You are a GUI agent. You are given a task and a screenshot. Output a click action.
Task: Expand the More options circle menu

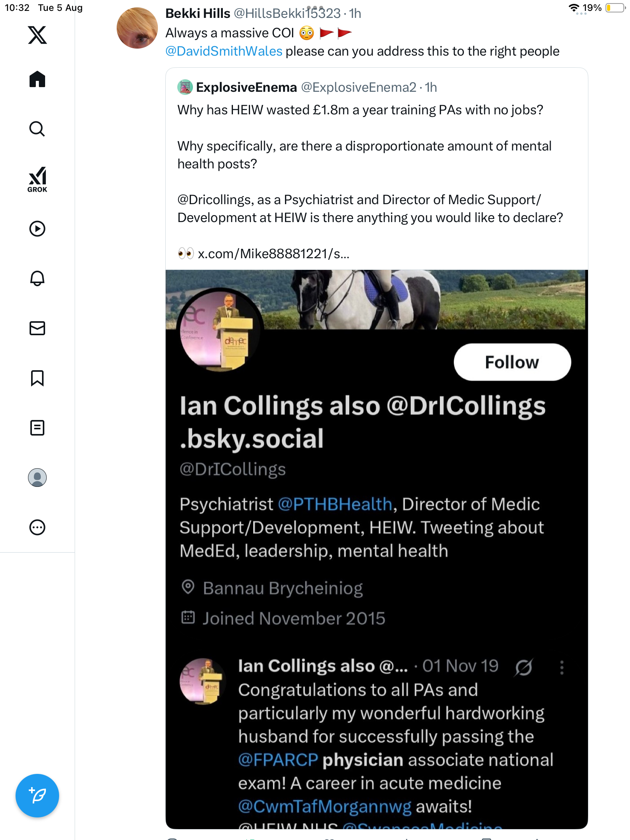pos(37,527)
